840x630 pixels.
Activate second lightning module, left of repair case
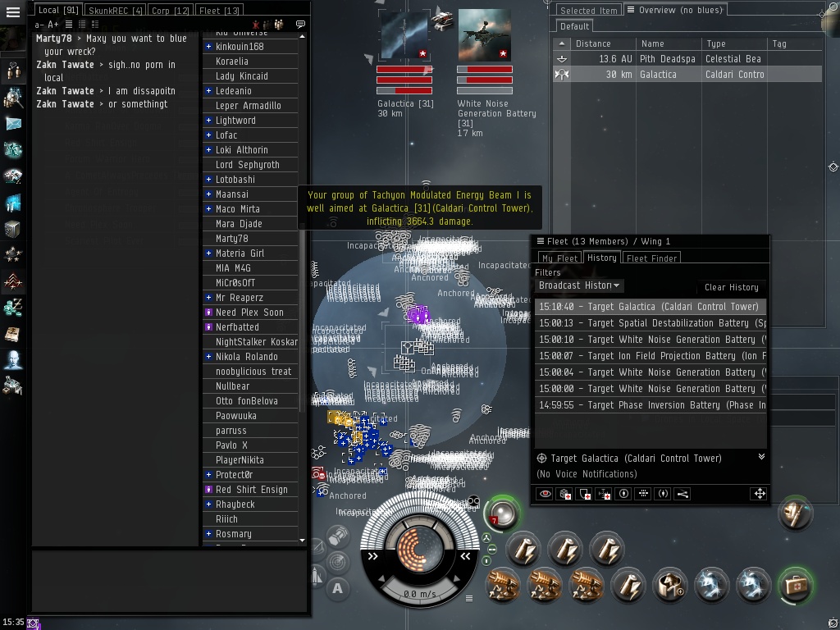[x=753, y=585]
